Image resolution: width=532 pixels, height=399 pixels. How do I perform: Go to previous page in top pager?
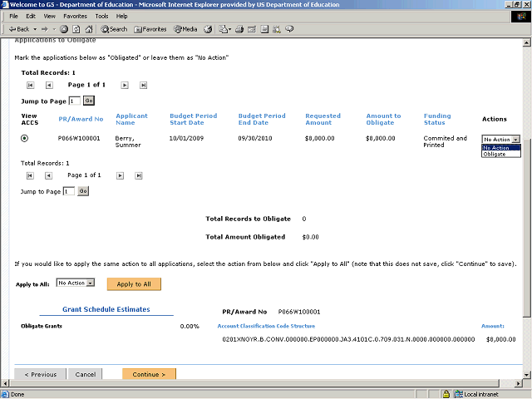pos(49,85)
